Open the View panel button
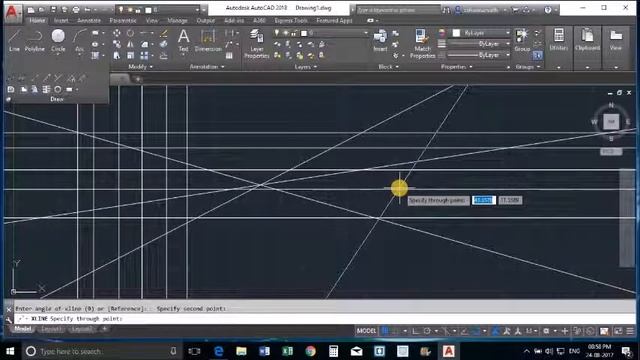Viewport: 640px width, 360px height. (x=616, y=40)
